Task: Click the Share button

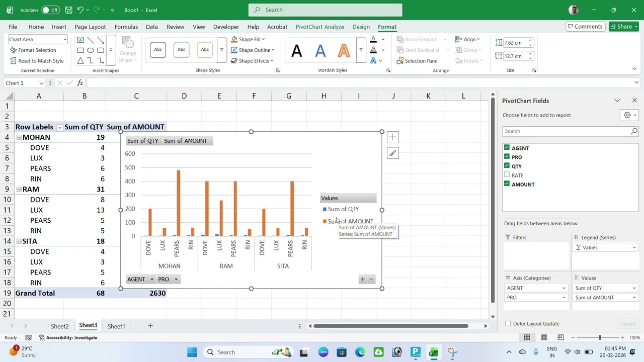Action: pyautogui.click(x=624, y=27)
